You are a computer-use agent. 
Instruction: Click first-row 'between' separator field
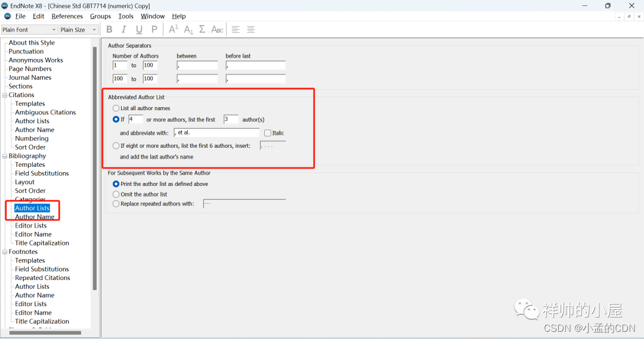click(x=197, y=66)
